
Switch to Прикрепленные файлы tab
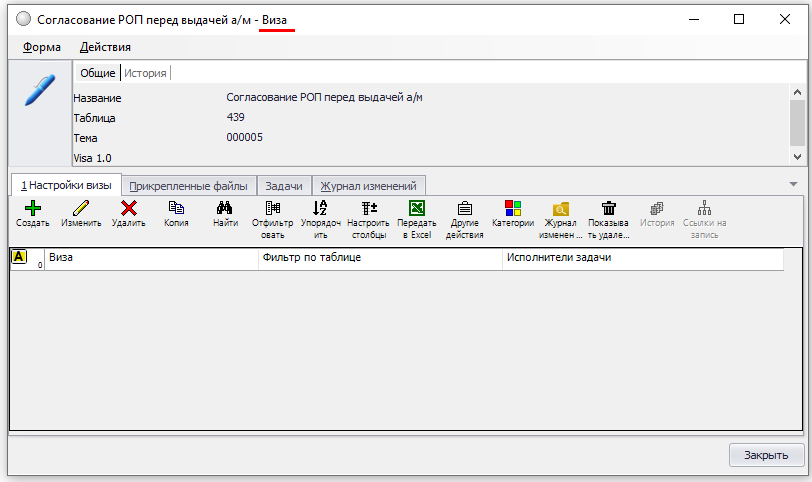click(189, 185)
